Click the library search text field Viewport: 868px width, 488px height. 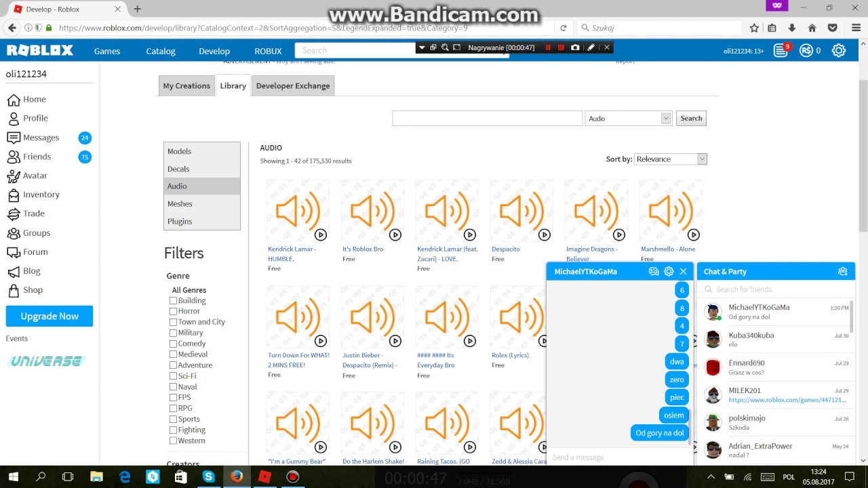(x=487, y=119)
